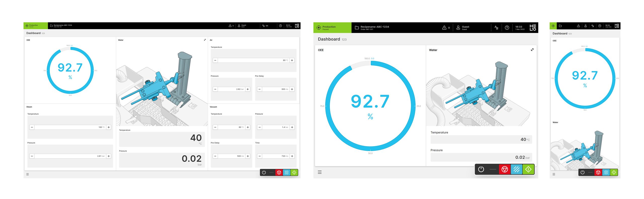Open folder icon in narrow dashboard header
Screen dimensions: 644x199
click(x=560, y=26)
